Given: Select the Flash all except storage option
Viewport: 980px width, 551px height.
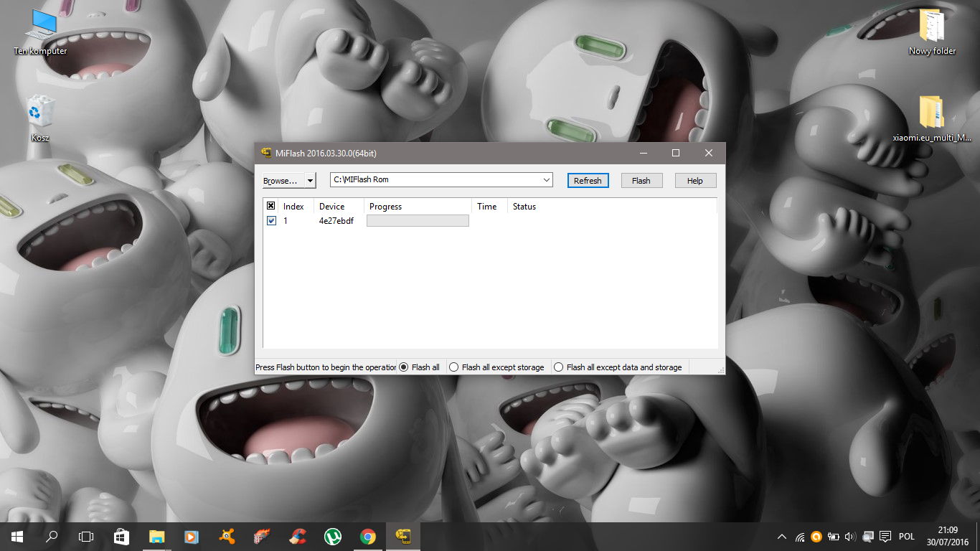Looking at the screenshot, I should coord(453,367).
